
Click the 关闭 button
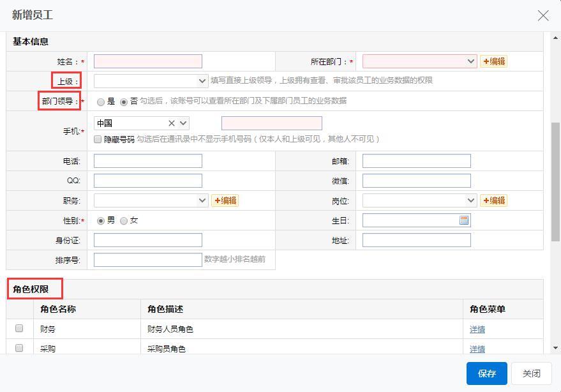point(531,373)
